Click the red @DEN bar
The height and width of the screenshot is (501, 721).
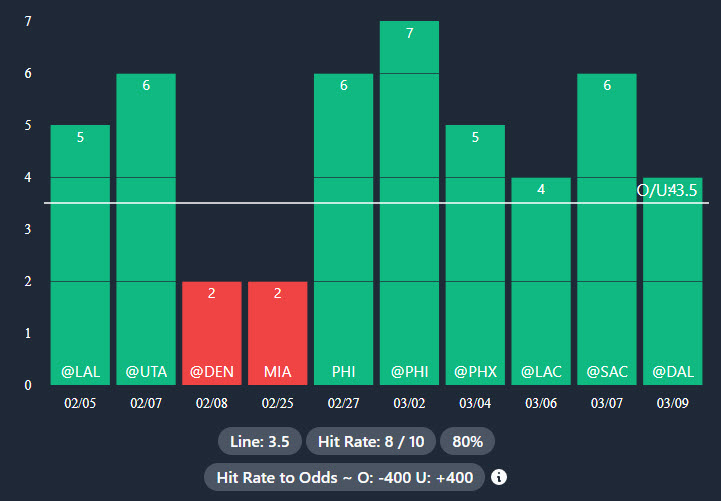tap(212, 333)
